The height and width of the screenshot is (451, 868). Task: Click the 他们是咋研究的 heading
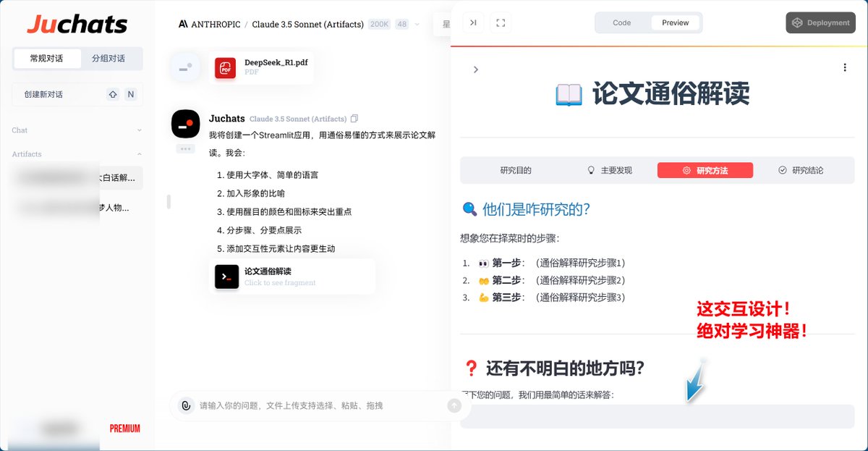pyautogui.click(x=526, y=209)
